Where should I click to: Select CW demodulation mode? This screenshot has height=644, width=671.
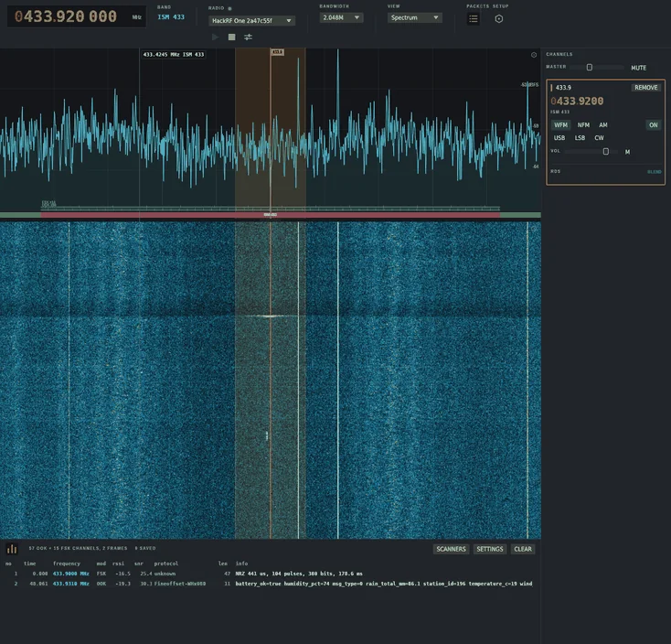point(599,138)
